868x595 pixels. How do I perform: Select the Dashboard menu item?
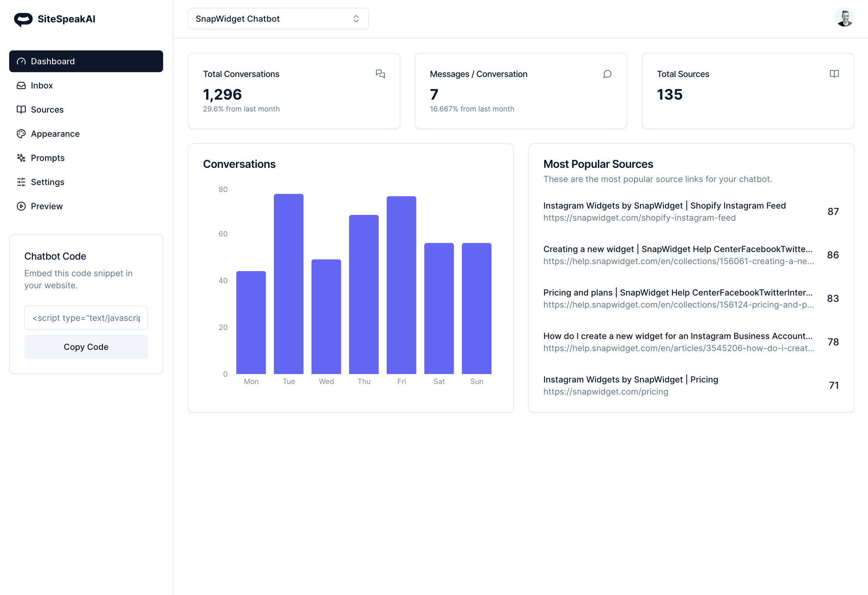tap(86, 62)
